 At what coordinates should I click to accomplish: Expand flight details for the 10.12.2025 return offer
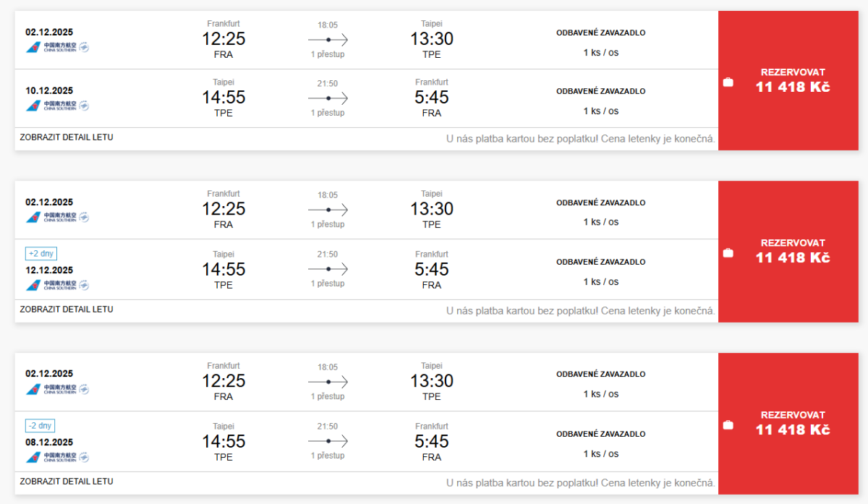67,137
